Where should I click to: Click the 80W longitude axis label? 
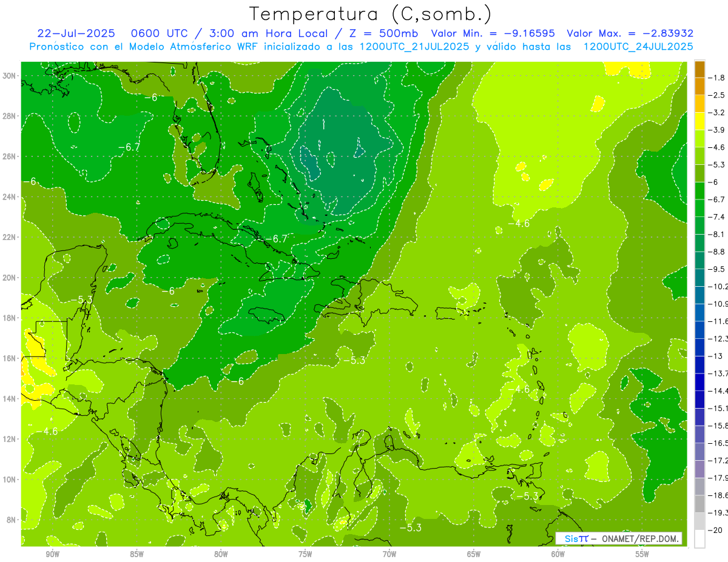221,555
